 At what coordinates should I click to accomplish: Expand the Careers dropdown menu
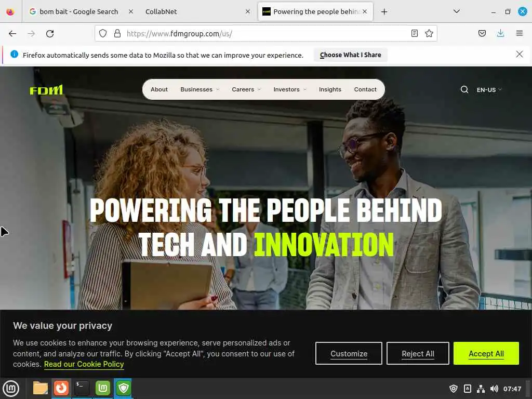[246, 89]
